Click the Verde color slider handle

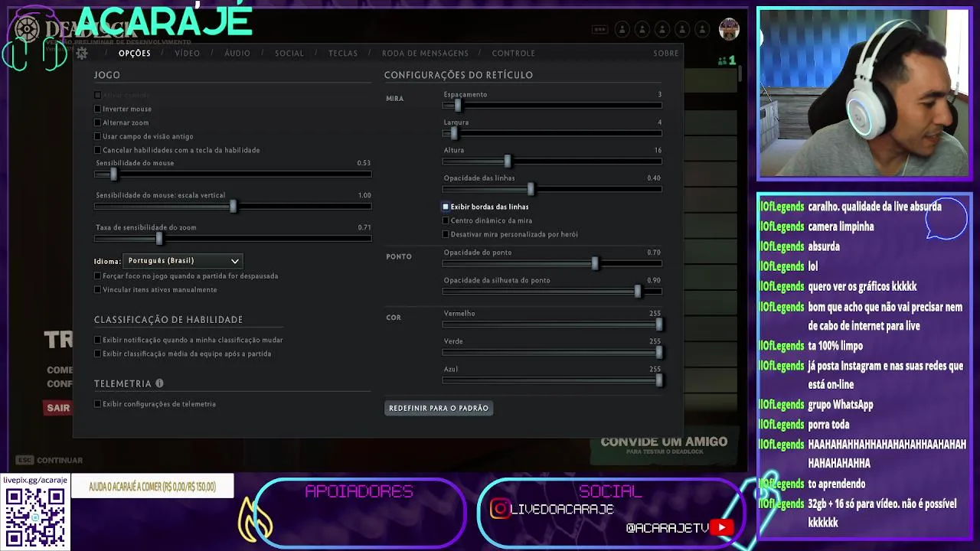658,352
